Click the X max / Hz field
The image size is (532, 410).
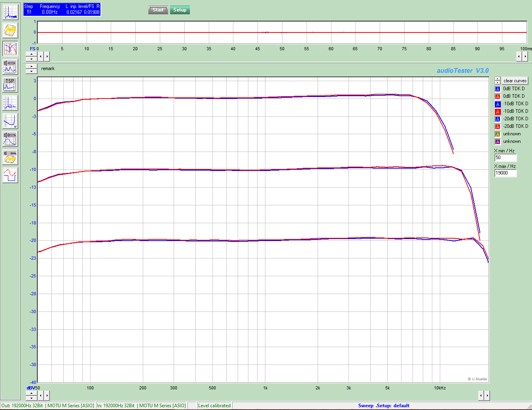[x=505, y=173]
